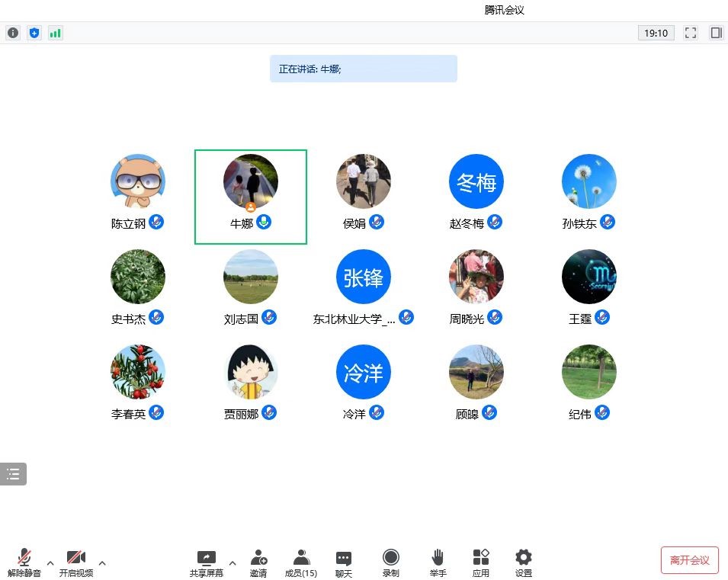Raise hand with 举手 button
Viewport: 728px width, 580px height.
[438, 562]
